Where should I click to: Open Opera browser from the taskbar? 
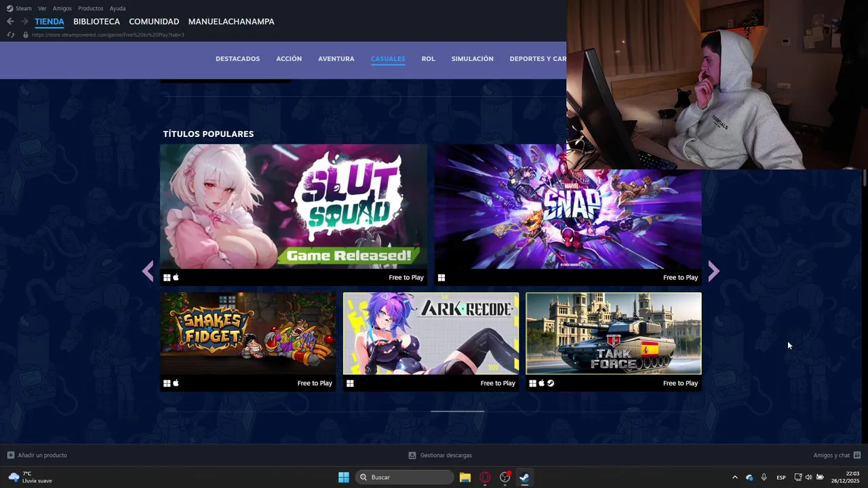coord(485,477)
